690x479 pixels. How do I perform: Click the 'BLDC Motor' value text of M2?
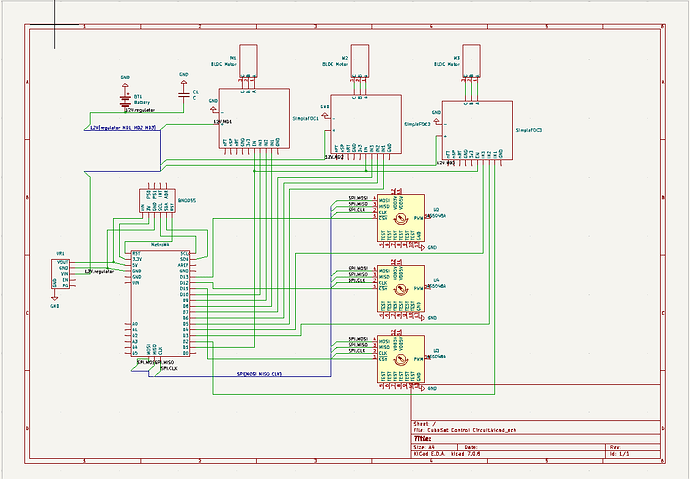click(335, 64)
